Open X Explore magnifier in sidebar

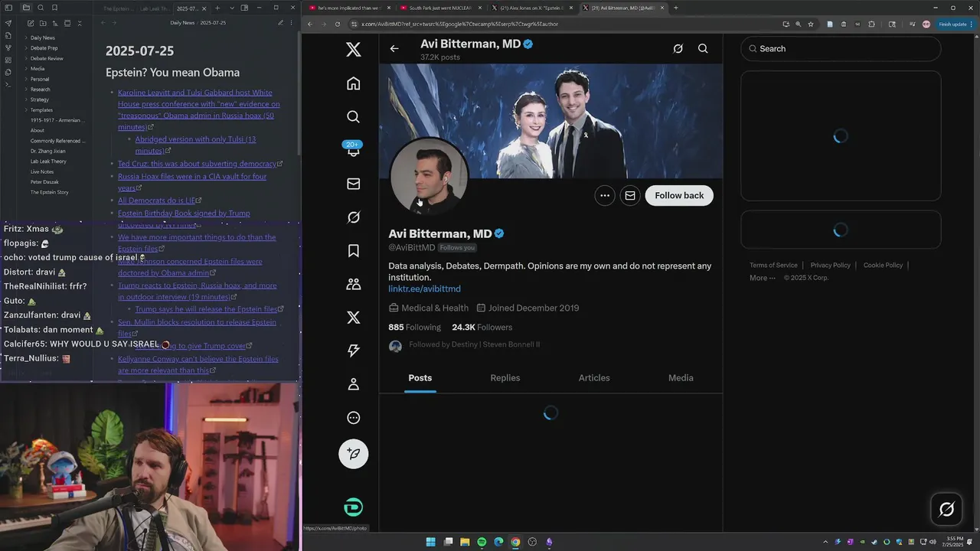click(x=353, y=117)
